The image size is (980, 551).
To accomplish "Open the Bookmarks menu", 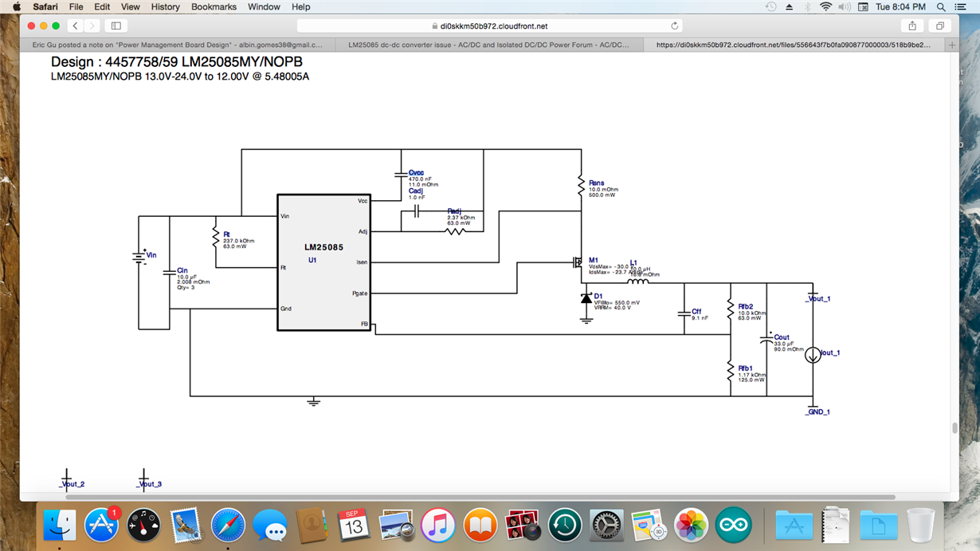I will click(x=214, y=6).
